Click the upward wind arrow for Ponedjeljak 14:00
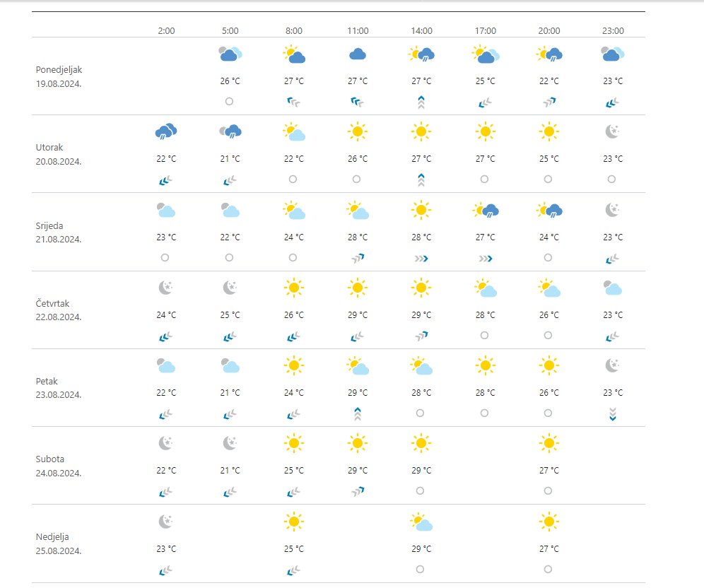Image resolution: width=704 pixels, height=588 pixels. pyautogui.click(x=421, y=102)
